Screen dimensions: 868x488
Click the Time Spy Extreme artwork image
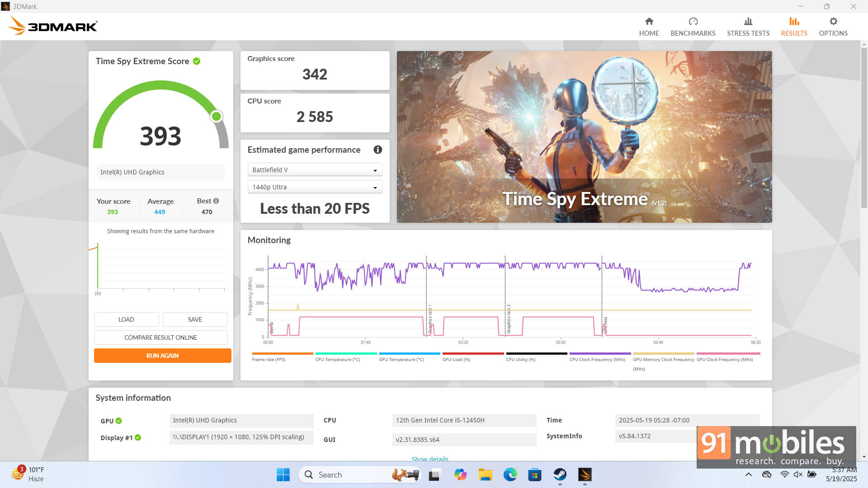click(584, 136)
